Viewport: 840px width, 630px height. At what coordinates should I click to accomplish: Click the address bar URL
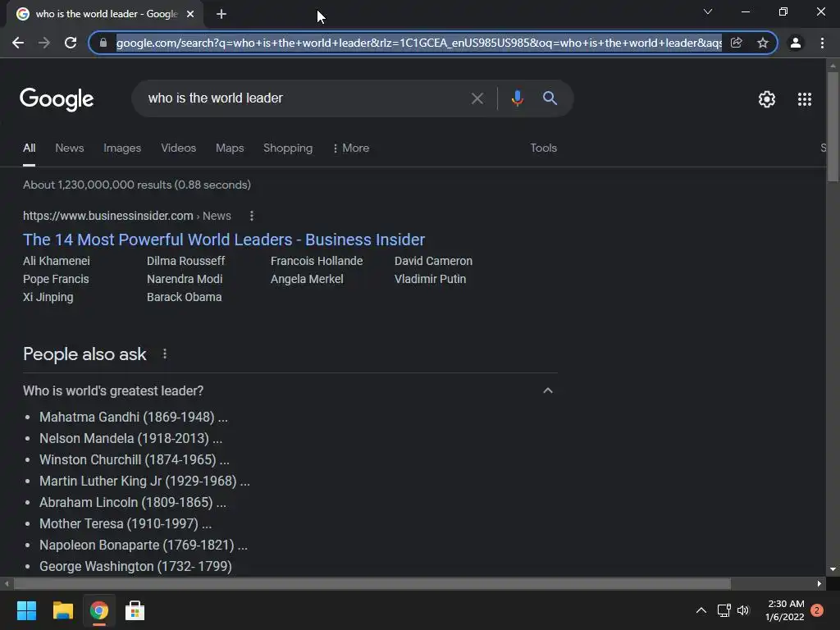coord(419,43)
